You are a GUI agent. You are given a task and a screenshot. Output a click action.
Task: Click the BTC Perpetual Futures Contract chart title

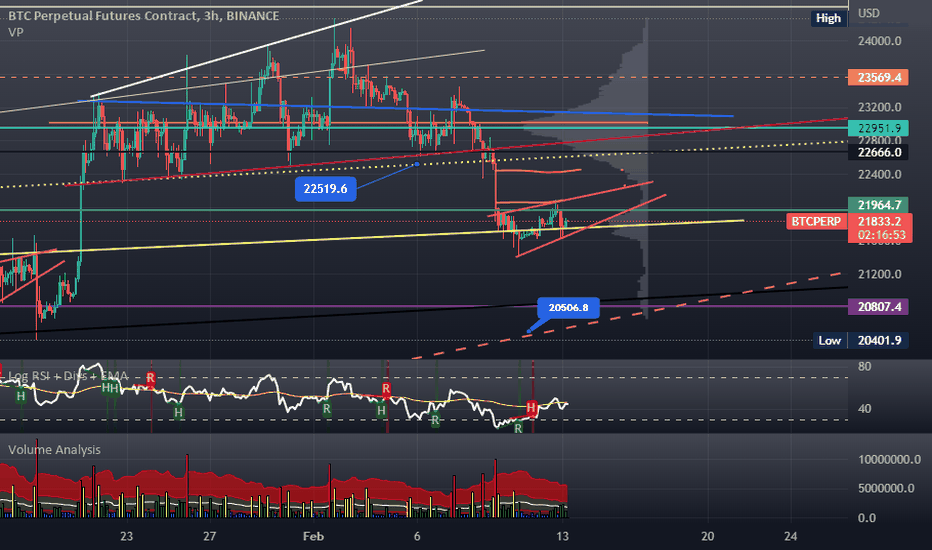tap(143, 16)
